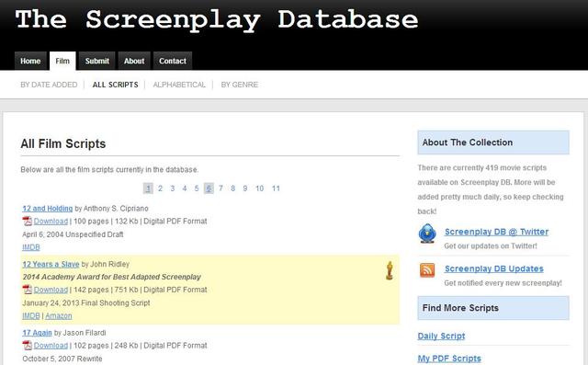
Task: Go to page 10 of scripts
Action: (259, 188)
